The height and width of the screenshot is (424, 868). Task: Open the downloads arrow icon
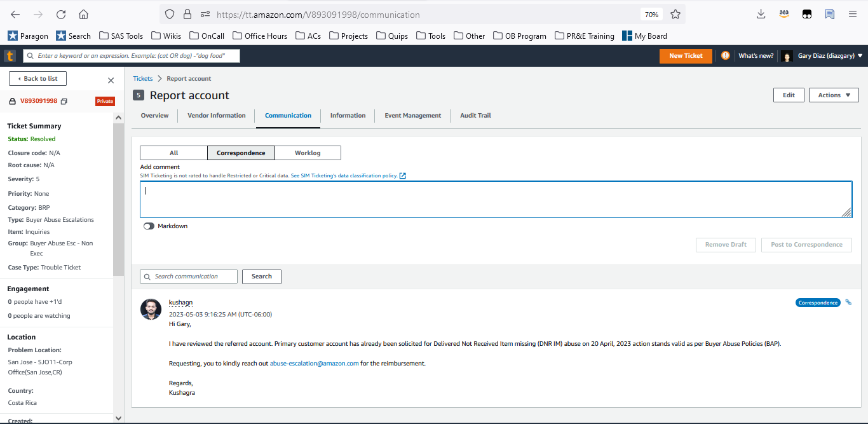(x=761, y=14)
